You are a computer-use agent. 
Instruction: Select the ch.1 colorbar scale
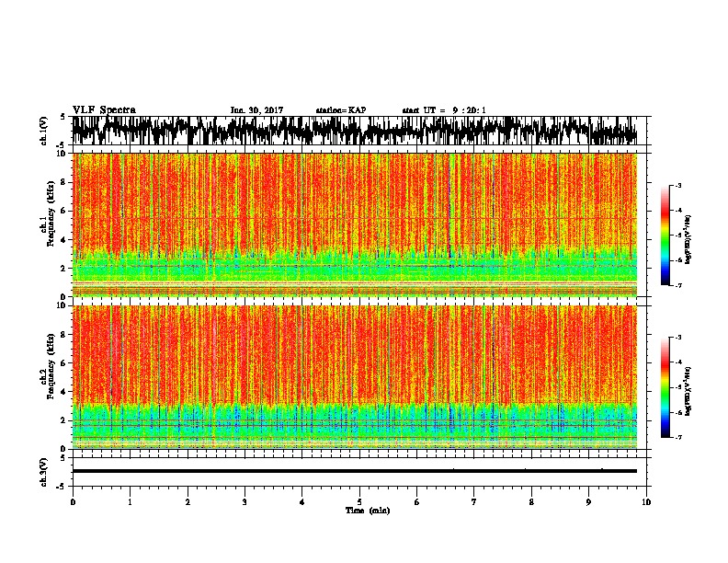(x=665, y=236)
